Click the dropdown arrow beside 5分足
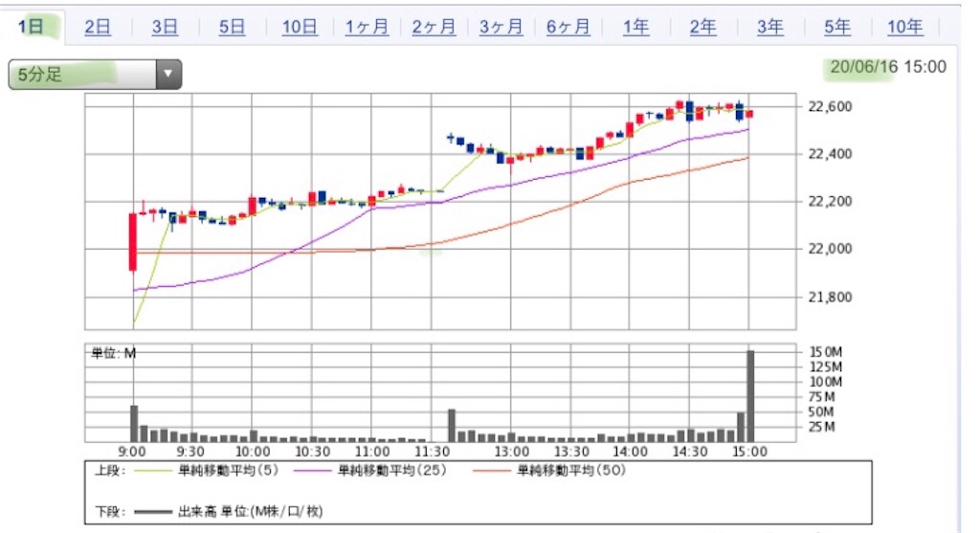 coord(168,75)
